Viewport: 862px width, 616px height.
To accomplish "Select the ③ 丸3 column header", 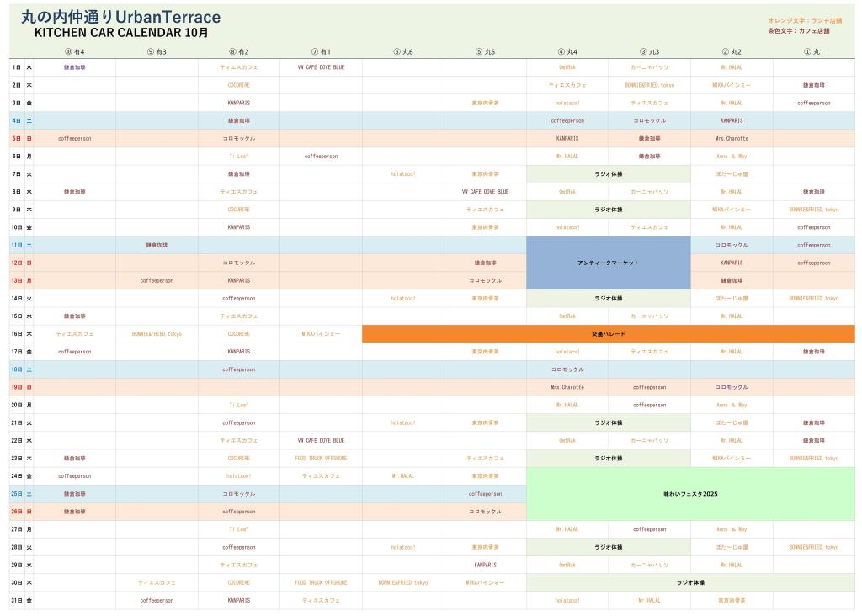I will [x=649, y=51].
